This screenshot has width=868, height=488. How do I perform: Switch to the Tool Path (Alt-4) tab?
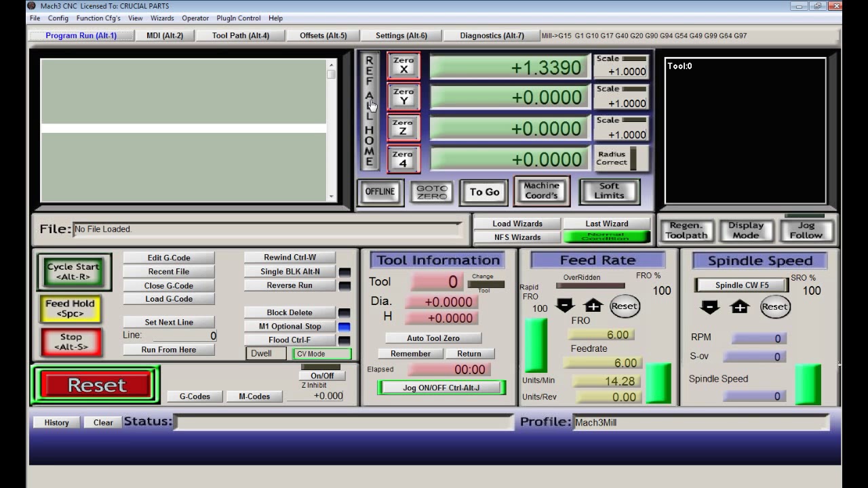241,35
